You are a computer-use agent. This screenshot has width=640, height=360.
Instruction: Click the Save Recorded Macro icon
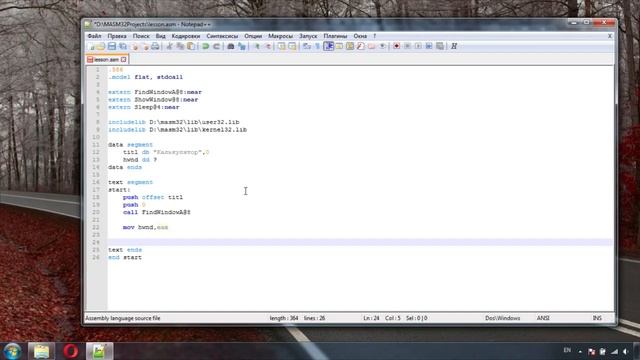click(x=440, y=47)
